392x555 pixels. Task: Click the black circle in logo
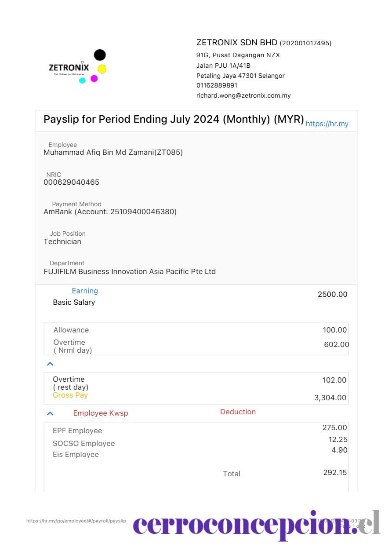pyautogui.click(x=100, y=55)
